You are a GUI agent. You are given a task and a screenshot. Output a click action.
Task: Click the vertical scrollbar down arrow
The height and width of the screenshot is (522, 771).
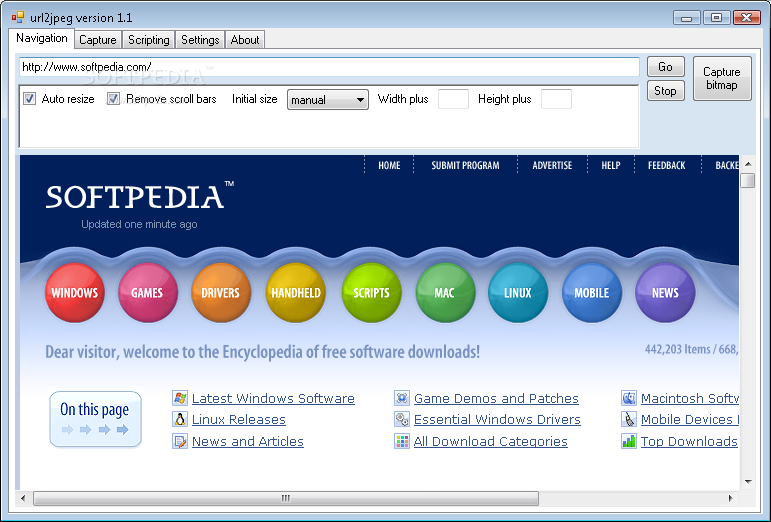[748, 482]
